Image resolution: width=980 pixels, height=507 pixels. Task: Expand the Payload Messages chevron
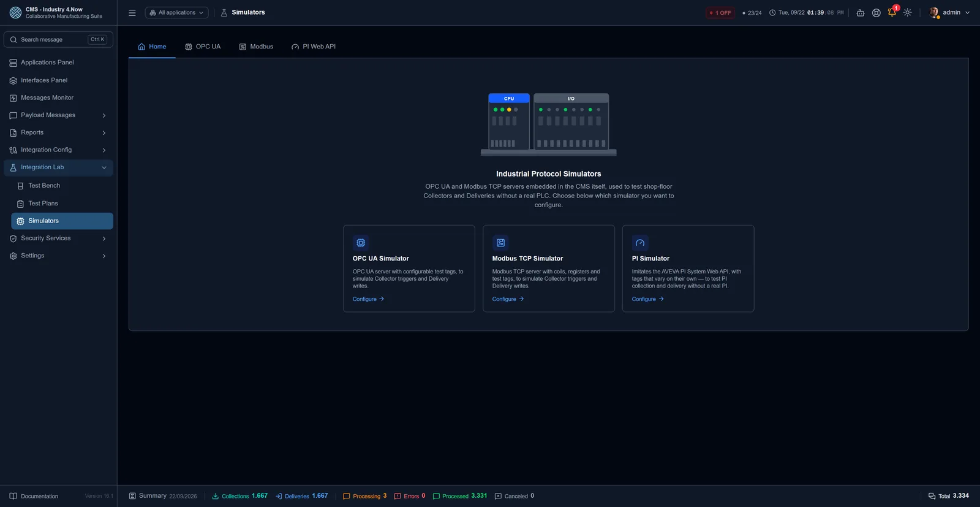(104, 115)
